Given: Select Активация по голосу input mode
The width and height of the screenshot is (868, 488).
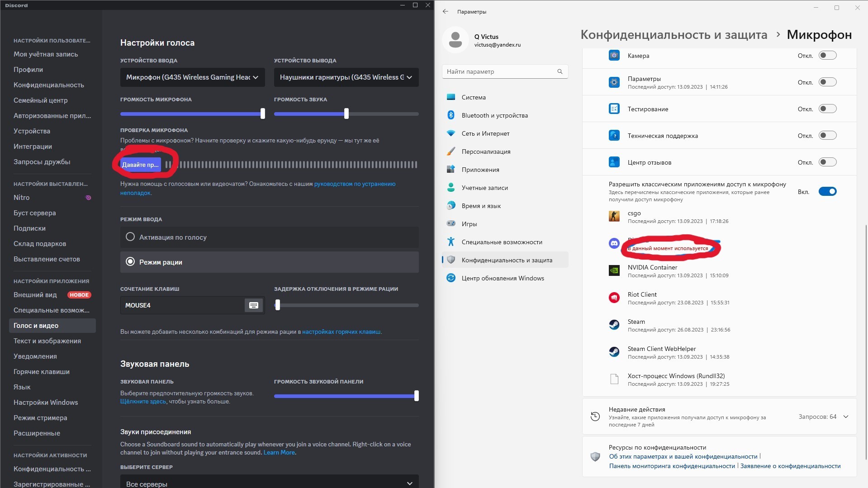Looking at the screenshot, I should pos(270,237).
